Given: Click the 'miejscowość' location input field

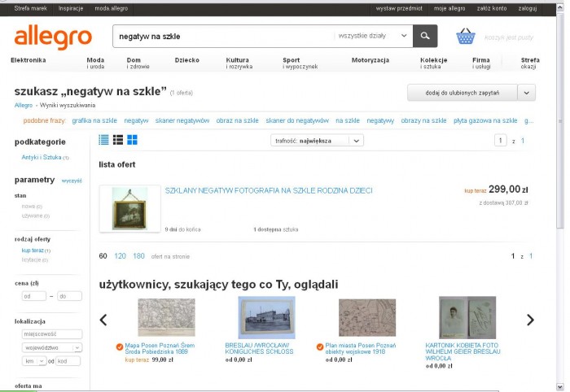Looking at the screenshot, I should click(x=52, y=334).
